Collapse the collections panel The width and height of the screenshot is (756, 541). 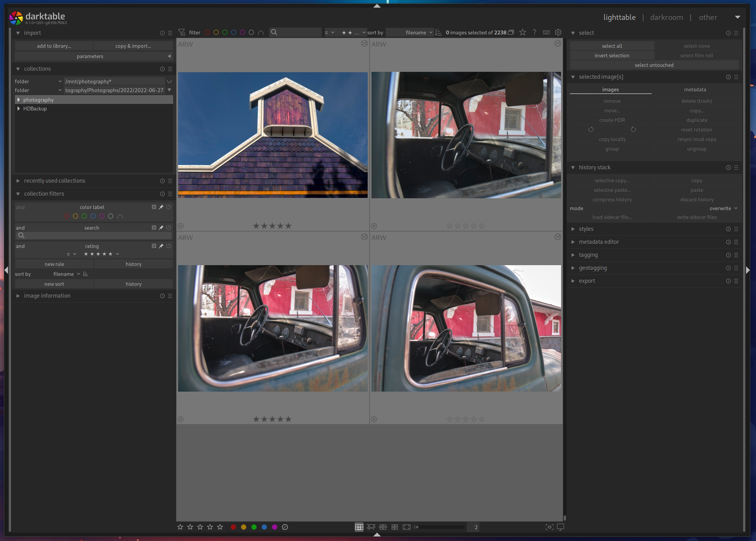(x=18, y=69)
